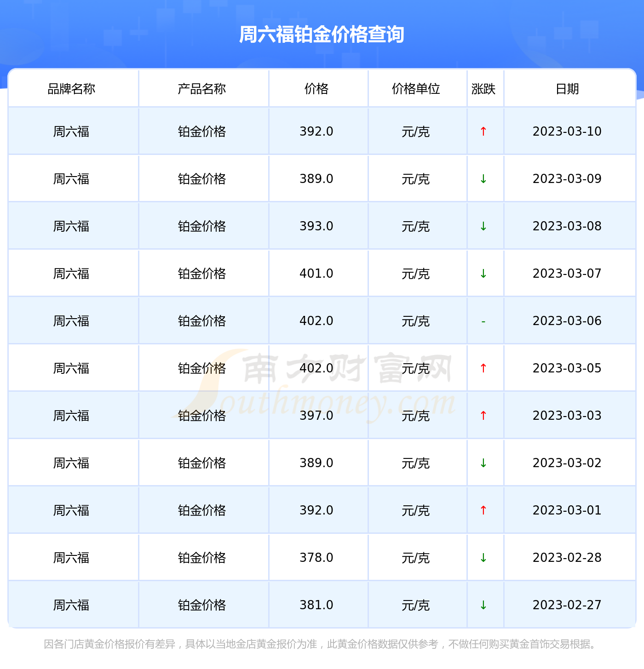
Task: Click the date 2023-03-02
Action: tap(567, 463)
